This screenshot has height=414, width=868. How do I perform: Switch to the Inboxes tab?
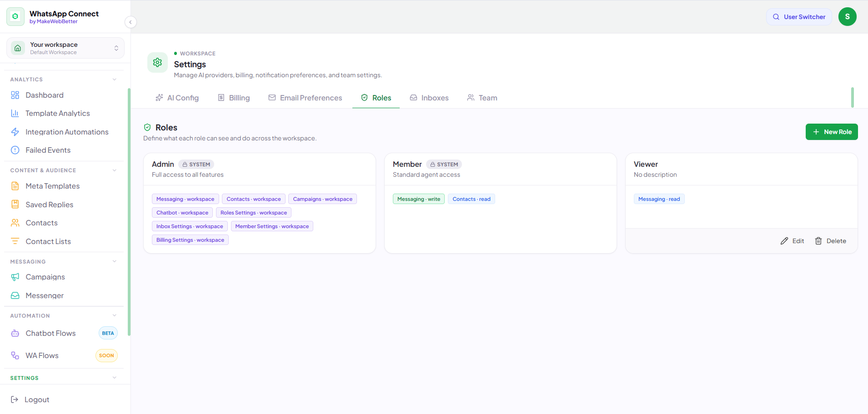pos(429,98)
